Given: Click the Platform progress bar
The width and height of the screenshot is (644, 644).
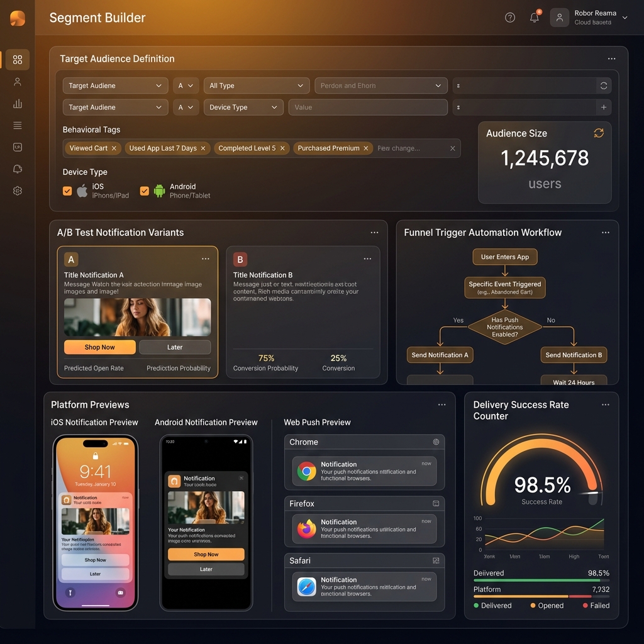Looking at the screenshot, I should click(541, 596).
